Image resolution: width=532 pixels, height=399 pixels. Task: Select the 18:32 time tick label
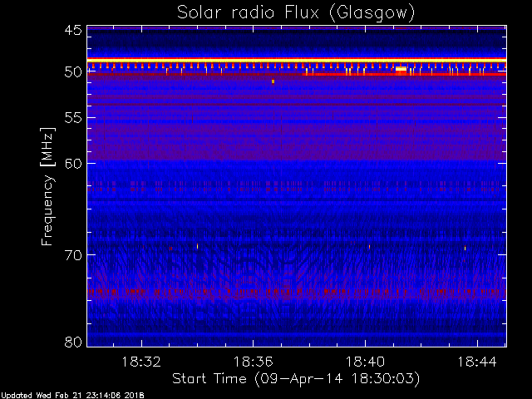[141, 362]
